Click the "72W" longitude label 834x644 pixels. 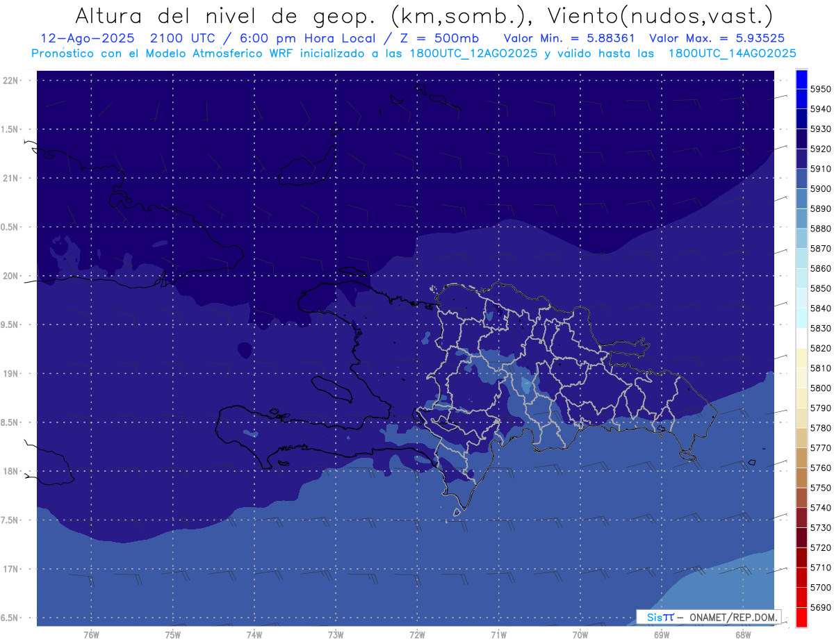point(417,635)
